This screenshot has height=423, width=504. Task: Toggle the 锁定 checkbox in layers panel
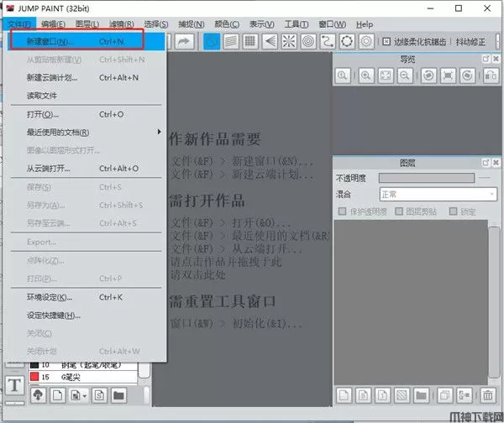453,211
